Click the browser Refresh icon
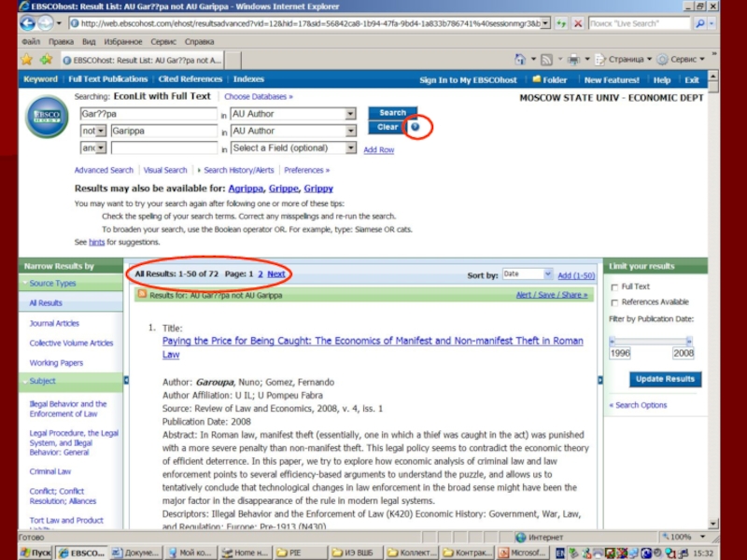Image resolution: width=747 pixels, height=560 pixels. [x=560, y=22]
